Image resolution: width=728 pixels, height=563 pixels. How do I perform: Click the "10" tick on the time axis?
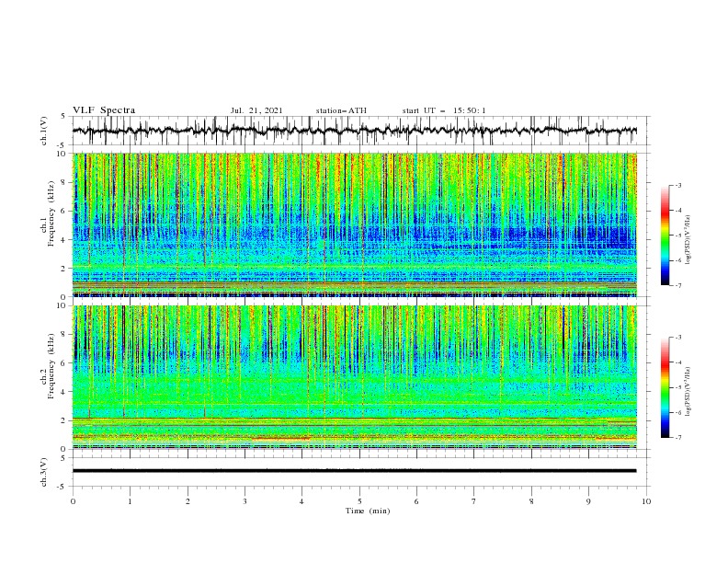(x=646, y=501)
